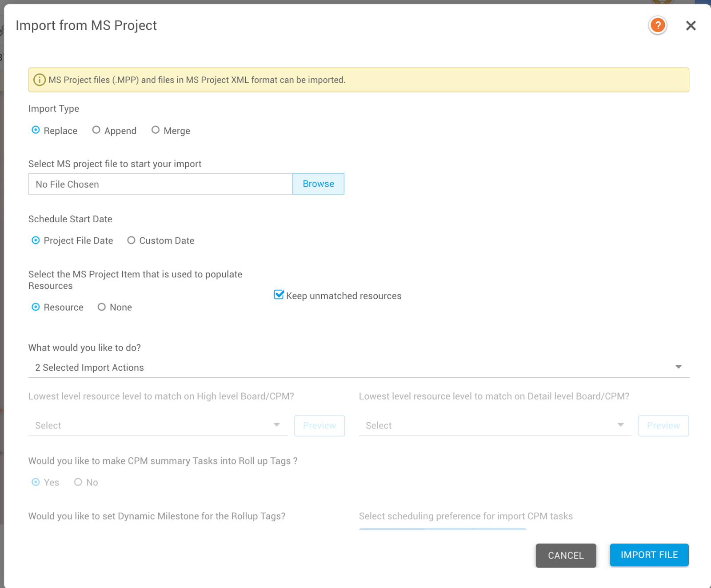Click the Dynamic Milestone Rollup Tags question
The width and height of the screenshot is (711, 588).
tap(157, 516)
